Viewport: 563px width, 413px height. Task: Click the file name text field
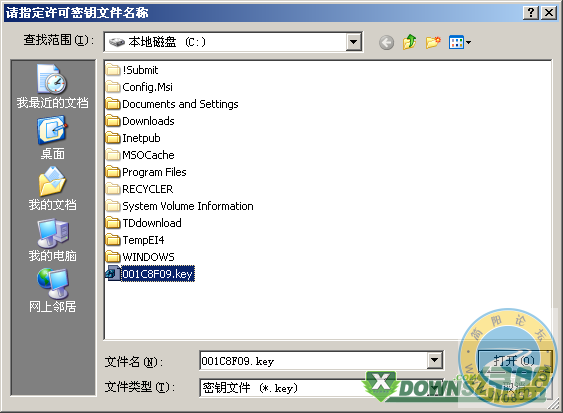313,361
